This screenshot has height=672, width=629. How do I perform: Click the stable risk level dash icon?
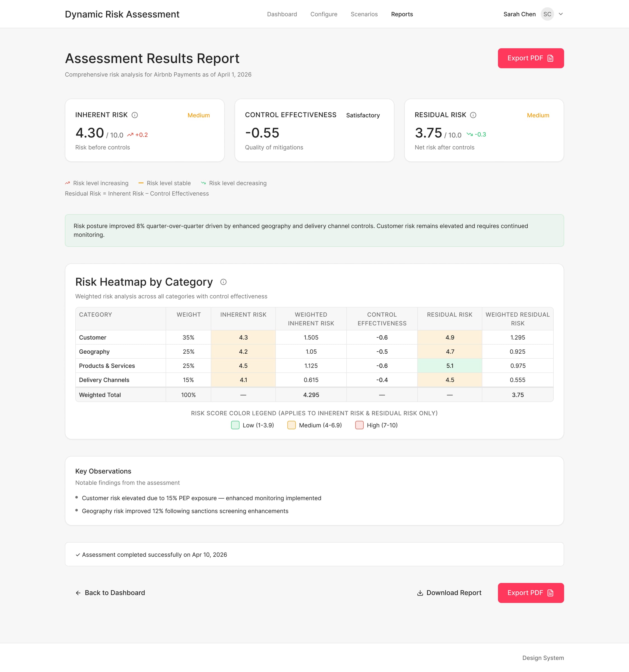click(x=141, y=183)
